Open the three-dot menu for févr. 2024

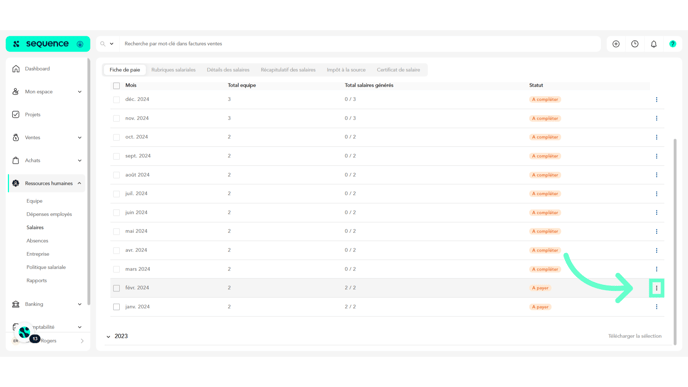pos(656,288)
